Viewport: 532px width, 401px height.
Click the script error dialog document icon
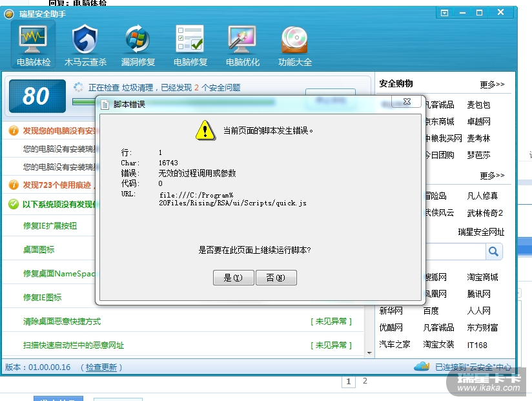[x=105, y=105]
